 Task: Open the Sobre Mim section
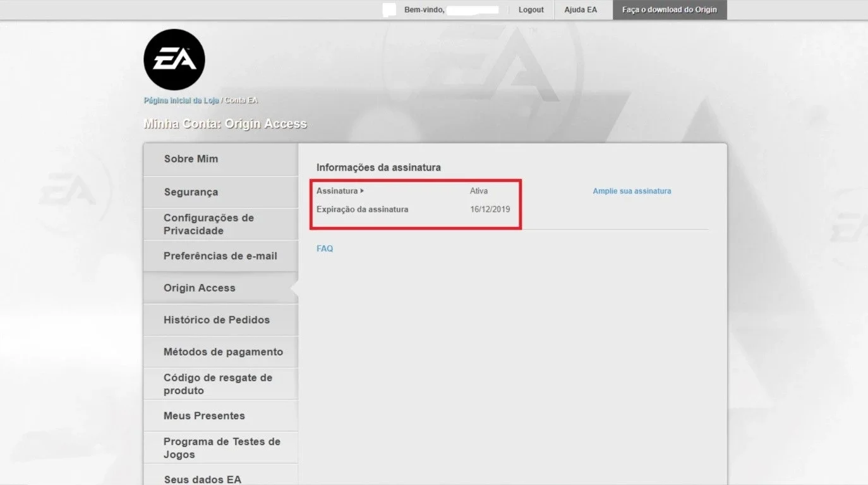[220, 159]
